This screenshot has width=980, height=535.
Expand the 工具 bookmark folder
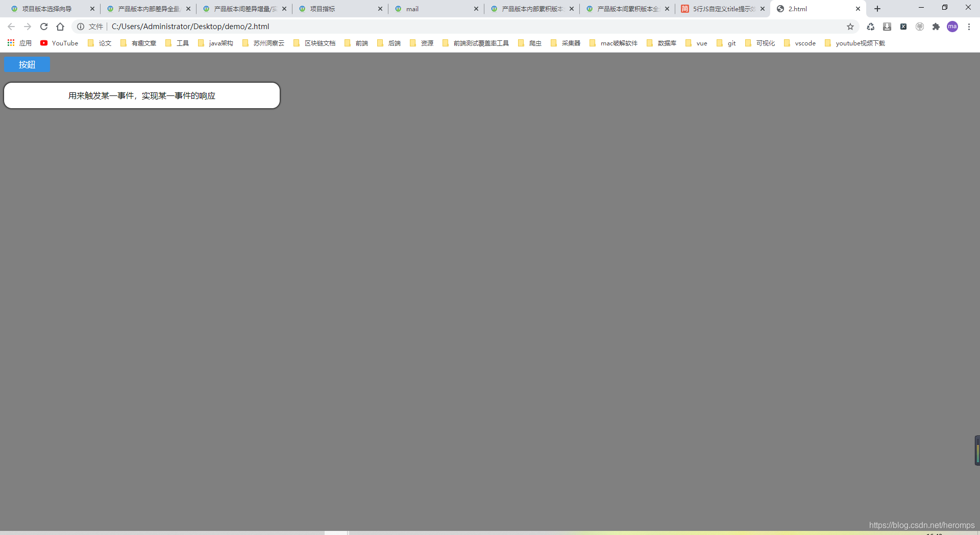pos(177,43)
